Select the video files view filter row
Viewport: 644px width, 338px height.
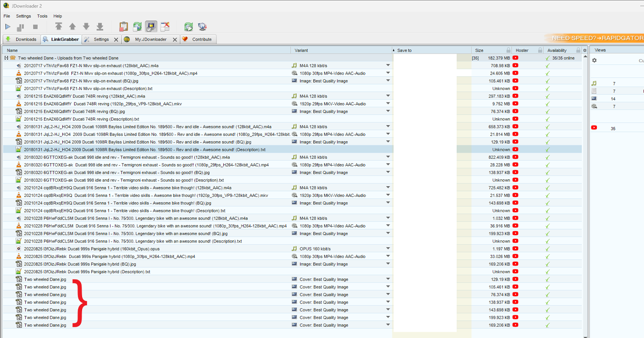pos(617,106)
